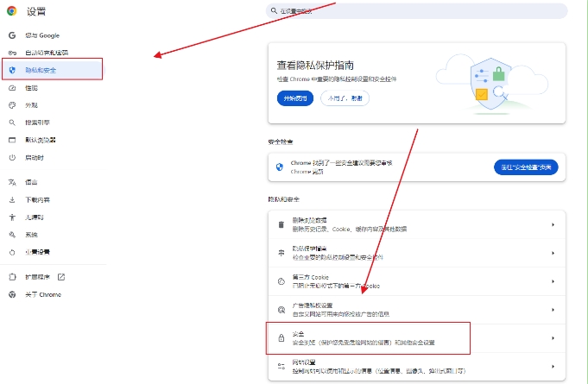Click the 安全检查 section header

(x=281, y=142)
